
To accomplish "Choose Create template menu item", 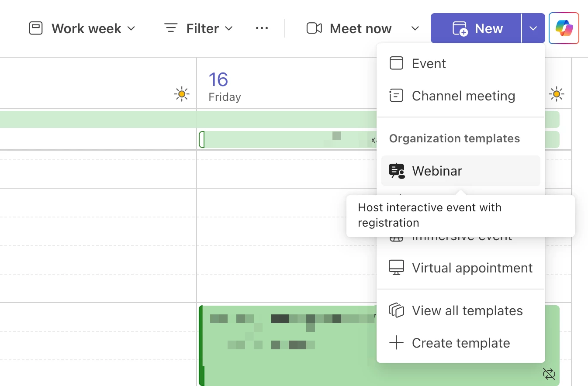I will 460,343.
